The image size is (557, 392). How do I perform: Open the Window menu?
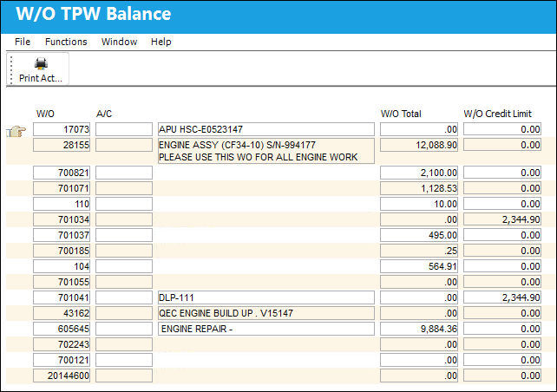tap(119, 42)
